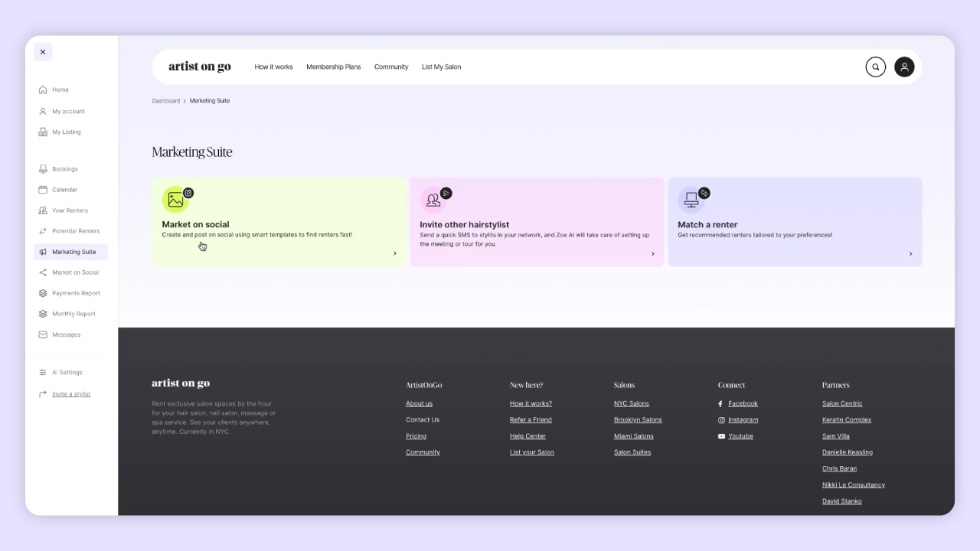Screen dimensions: 980x551
Task: Close the sidebar with X button
Action: [x=43, y=52]
